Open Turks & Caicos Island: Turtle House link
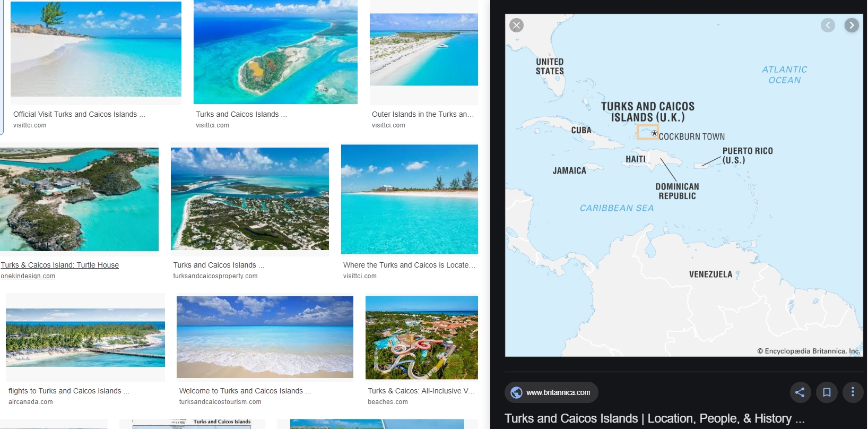Screen dimensions: 868x429 click(59, 265)
